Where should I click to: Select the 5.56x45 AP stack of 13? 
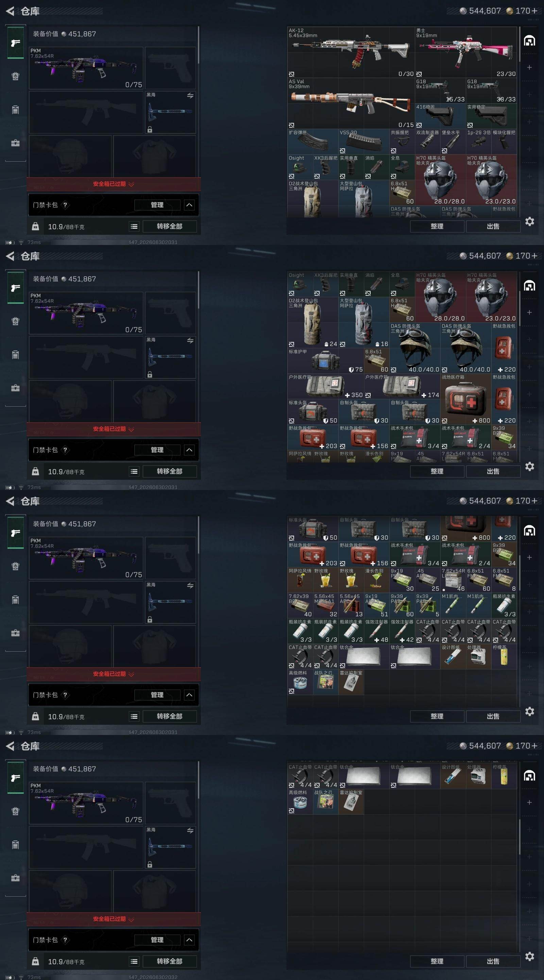click(x=351, y=605)
